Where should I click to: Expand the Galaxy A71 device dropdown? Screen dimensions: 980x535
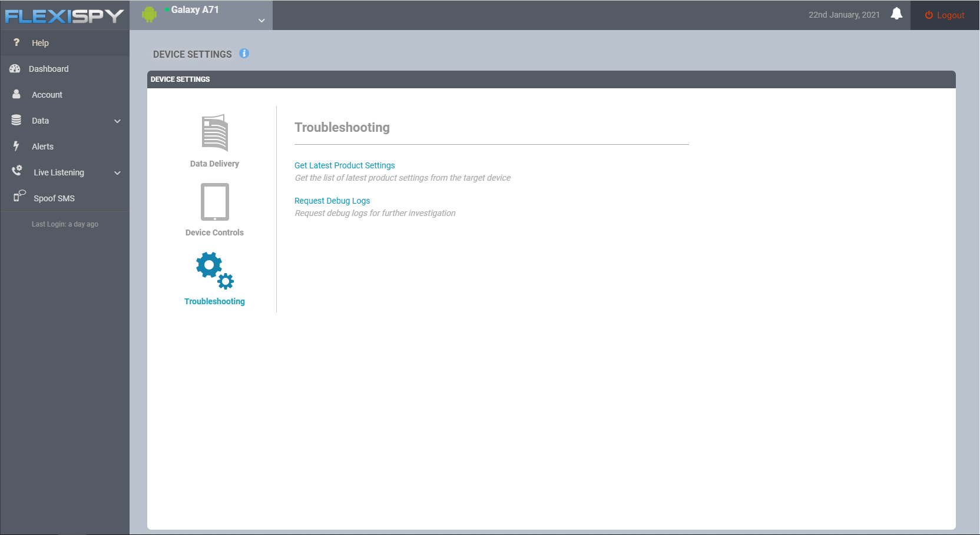(261, 21)
